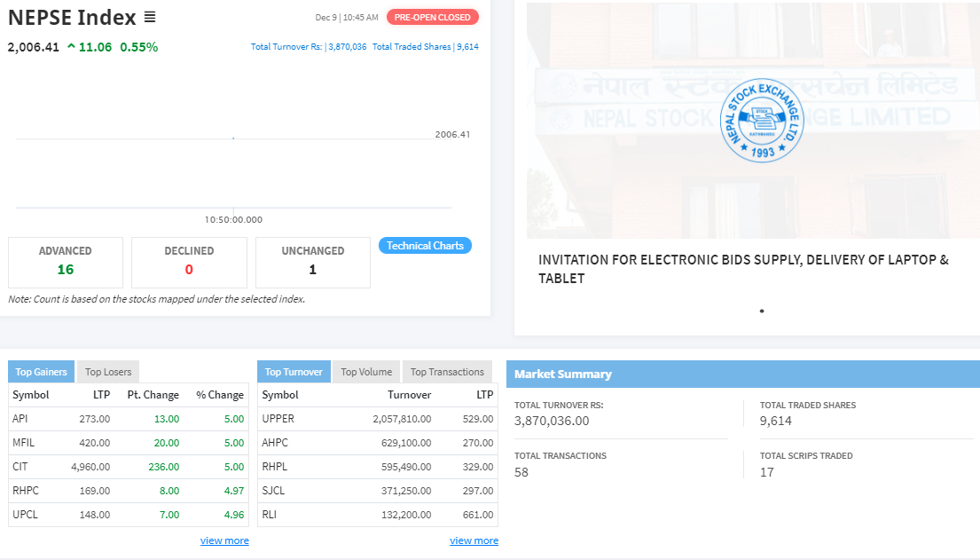Select the carousel slide indicator dot
980x560 pixels.
point(762,311)
